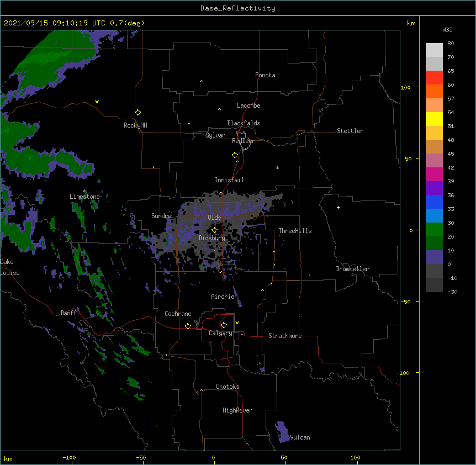Click the Airdrie city label
Viewport: 476px width, 465px height.
223,297
